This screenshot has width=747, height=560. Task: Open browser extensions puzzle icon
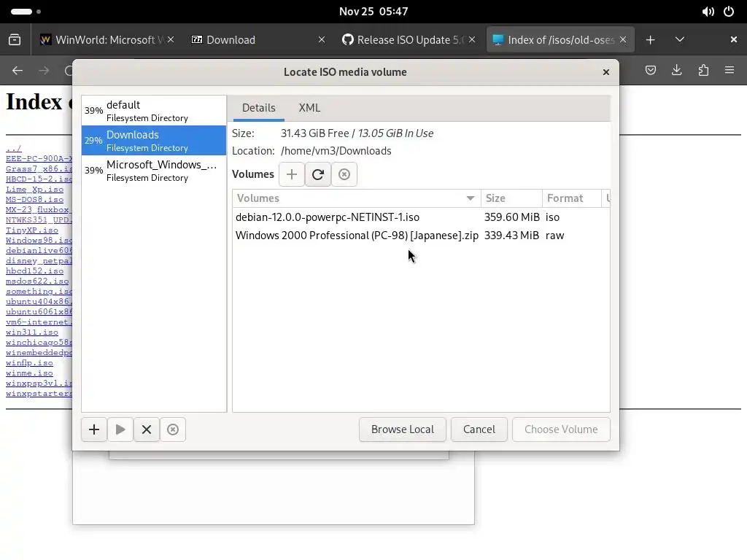click(x=703, y=71)
